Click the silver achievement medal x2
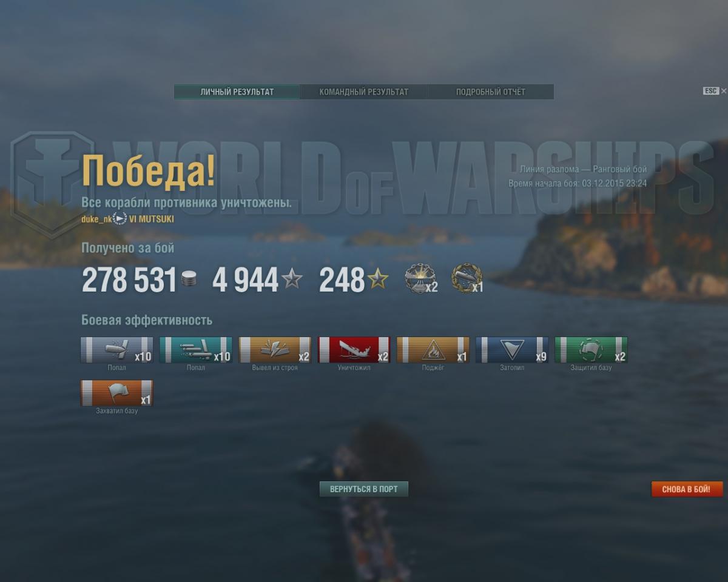This screenshot has height=582, width=728. pyautogui.click(x=420, y=279)
